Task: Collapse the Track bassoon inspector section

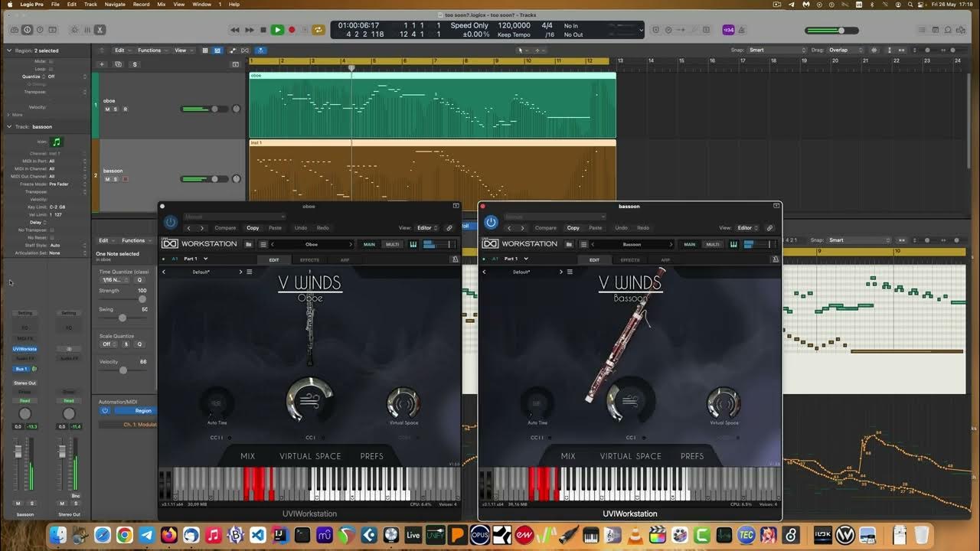Action: pos(9,126)
